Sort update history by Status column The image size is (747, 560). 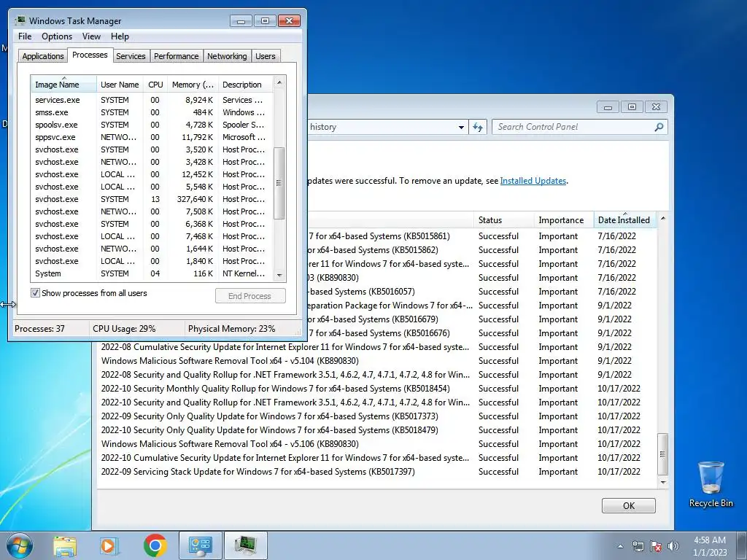tap(503, 220)
